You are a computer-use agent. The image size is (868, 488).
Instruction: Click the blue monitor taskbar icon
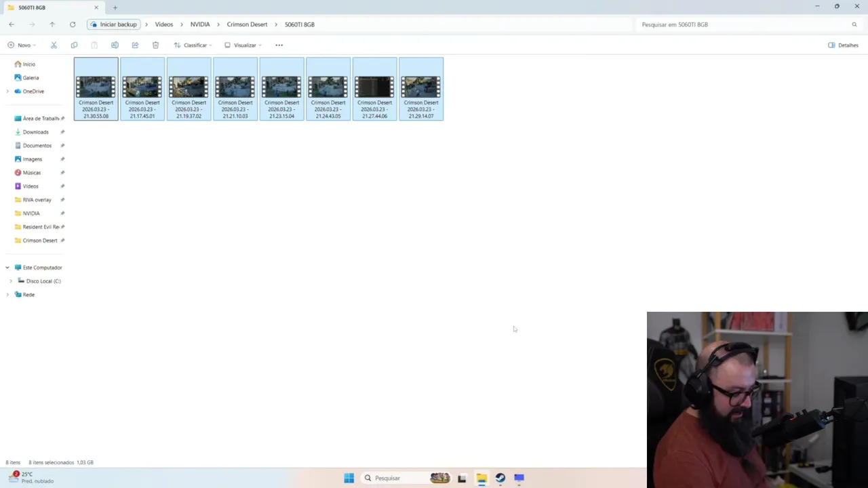[x=519, y=478]
